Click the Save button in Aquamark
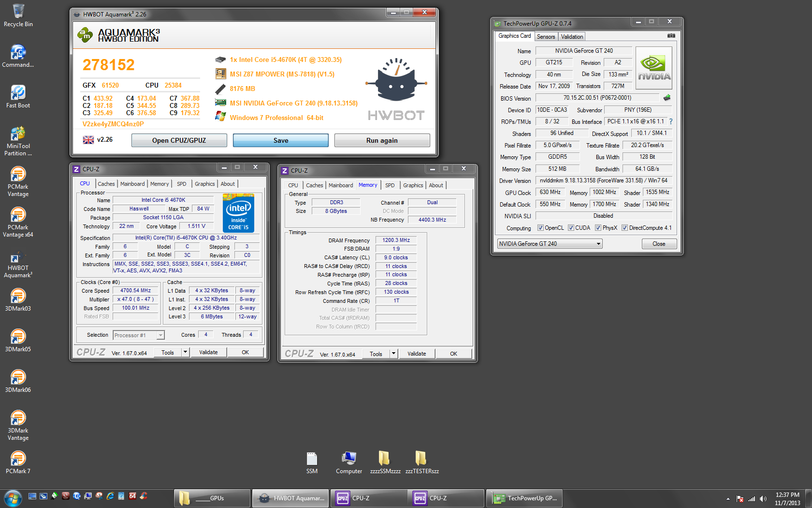Screen dimensions: 812x508 coord(280,140)
